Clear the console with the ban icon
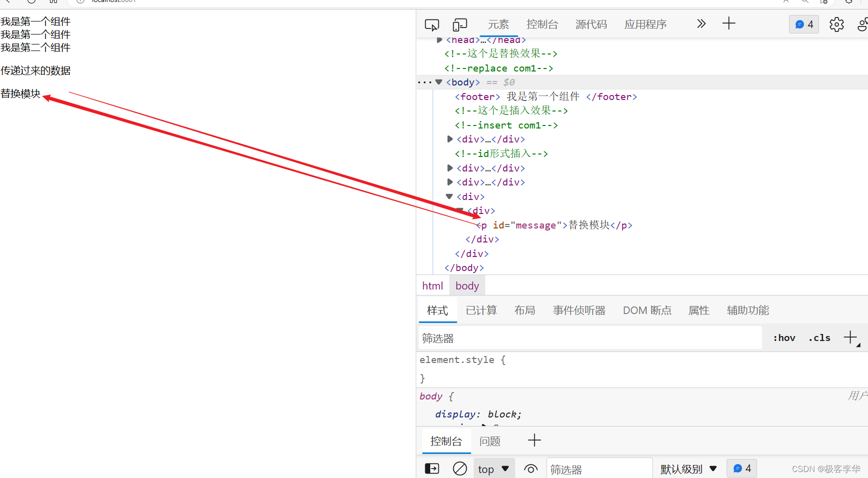This screenshot has width=868, height=478. [x=460, y=468]
